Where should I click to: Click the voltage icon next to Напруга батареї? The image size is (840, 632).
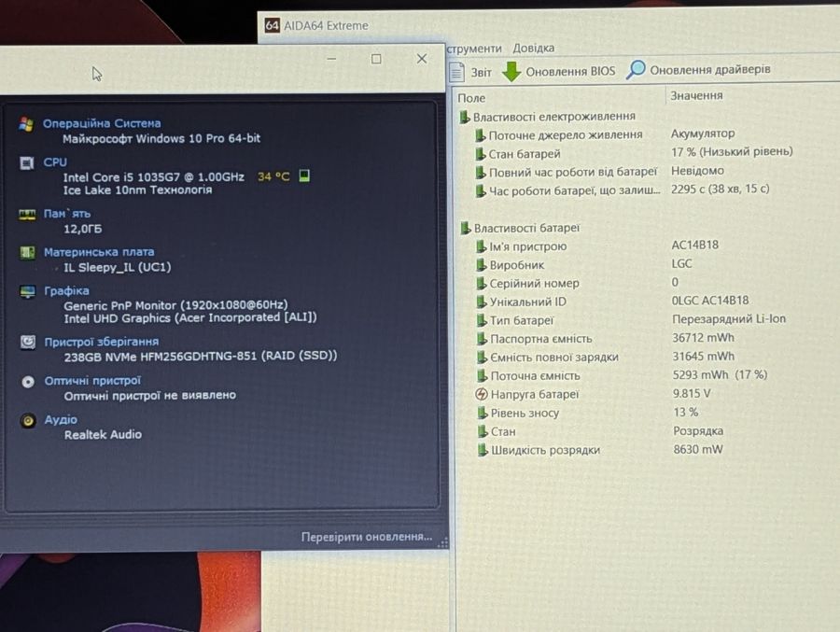coord(482,395)
